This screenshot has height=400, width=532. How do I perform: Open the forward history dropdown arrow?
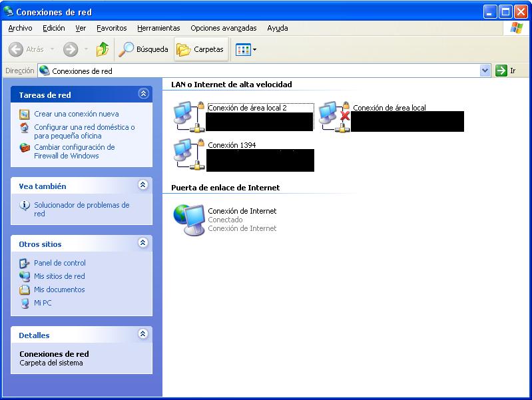(x=86, y=49)
